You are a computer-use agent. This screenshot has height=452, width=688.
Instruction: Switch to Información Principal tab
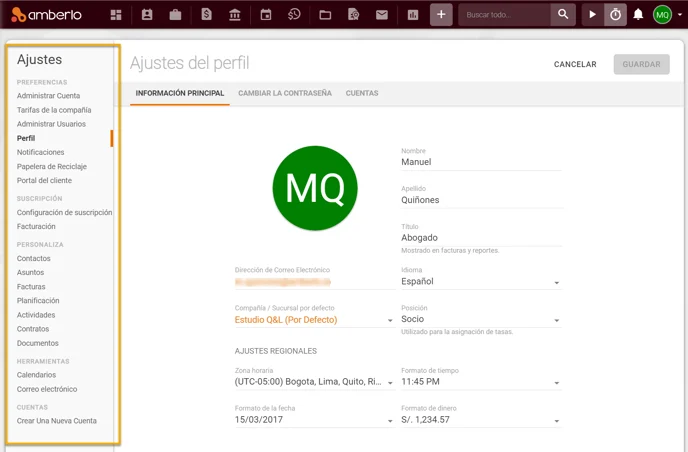pyautogui.click(x=180, y=93)
